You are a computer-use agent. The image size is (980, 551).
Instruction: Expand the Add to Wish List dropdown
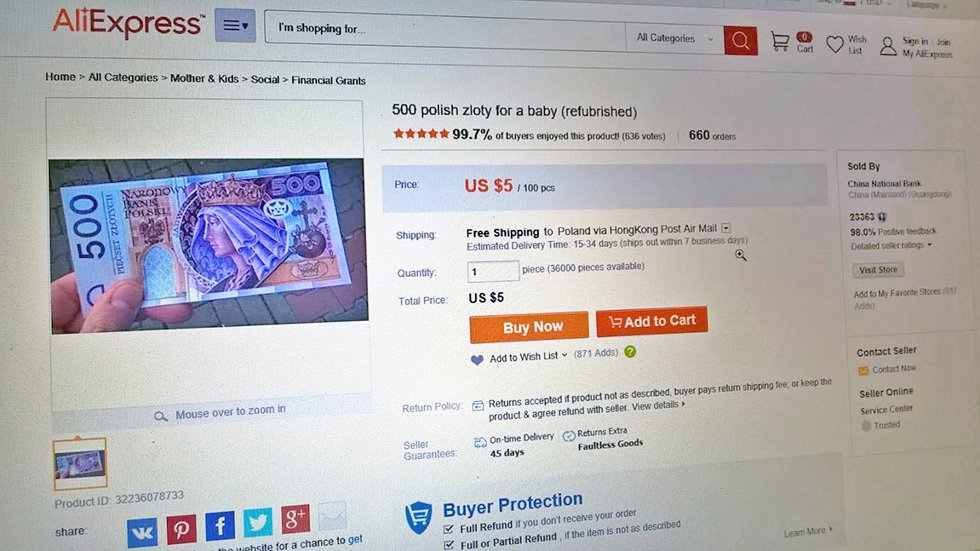(564, 355)
